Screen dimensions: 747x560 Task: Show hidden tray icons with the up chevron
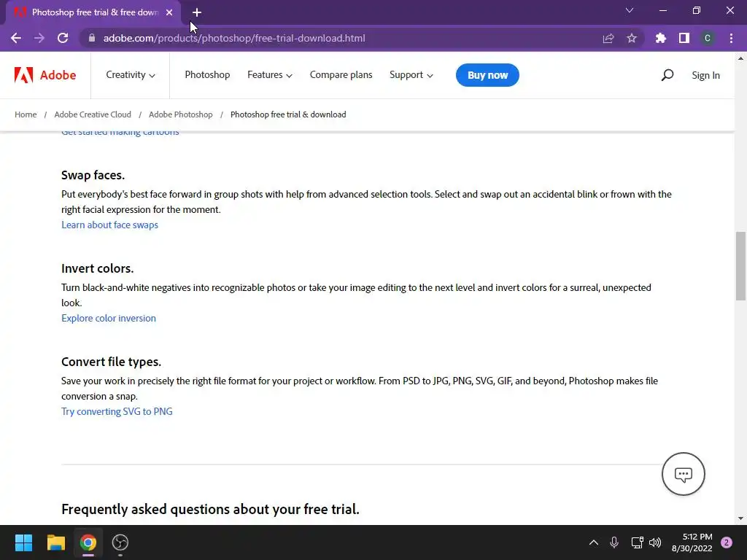(x=594, y=542)
